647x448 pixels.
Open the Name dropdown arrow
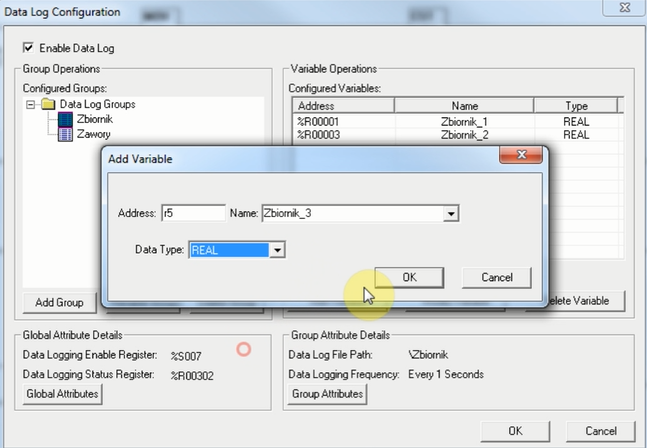tap(451, 214)
